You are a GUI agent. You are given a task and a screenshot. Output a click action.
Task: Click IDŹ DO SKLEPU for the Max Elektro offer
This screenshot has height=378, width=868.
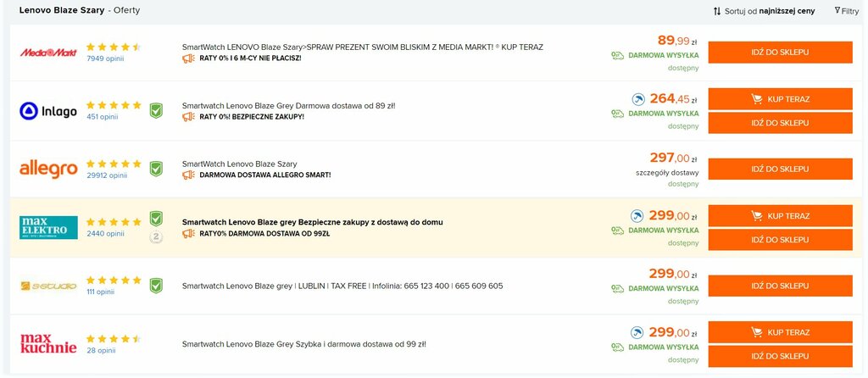pyautogui.click(x=780, y=240)
